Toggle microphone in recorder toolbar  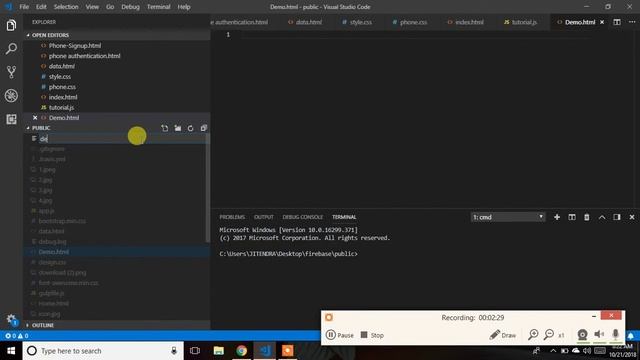(x=616, y=335)
